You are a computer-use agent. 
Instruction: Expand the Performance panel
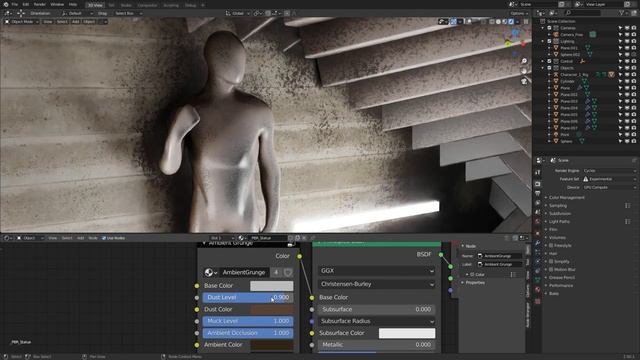(560, 286)
